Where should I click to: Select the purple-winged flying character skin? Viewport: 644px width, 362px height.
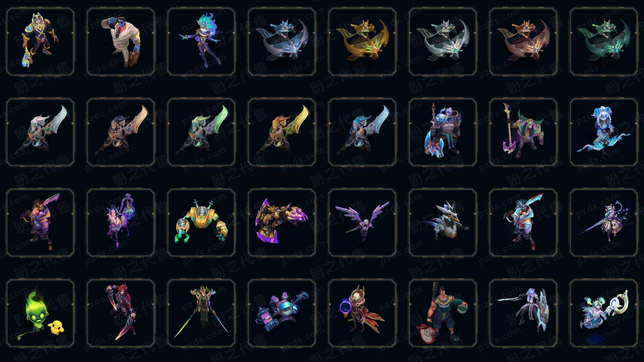tap(362, 223)
